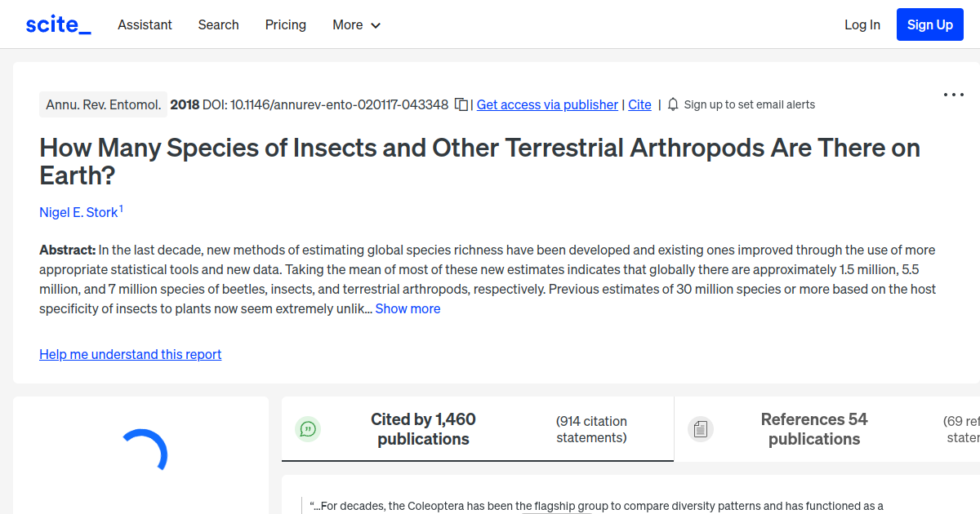980x514 pixels.
Task: Click Help me understand this report
Action: coord(130,354)
